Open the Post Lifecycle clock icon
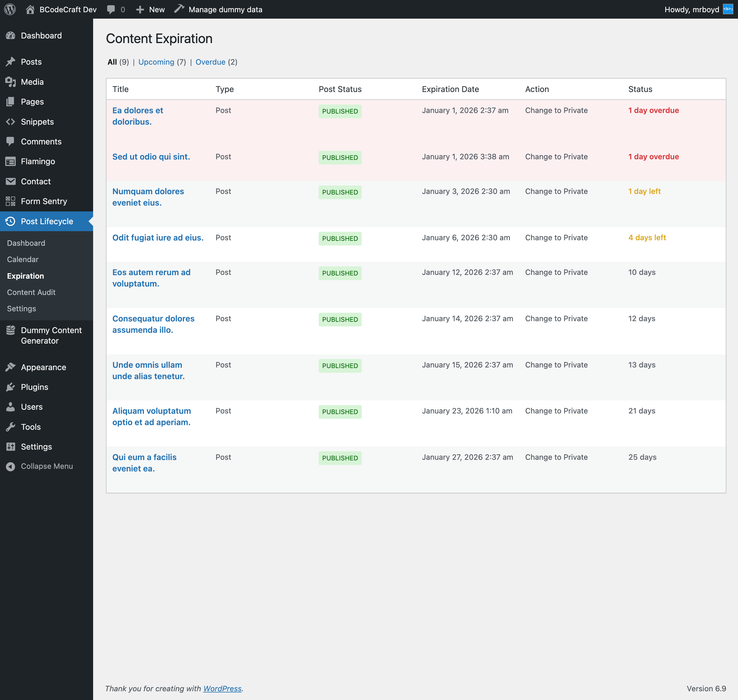The image size is (738, 700). click(10, 221)
